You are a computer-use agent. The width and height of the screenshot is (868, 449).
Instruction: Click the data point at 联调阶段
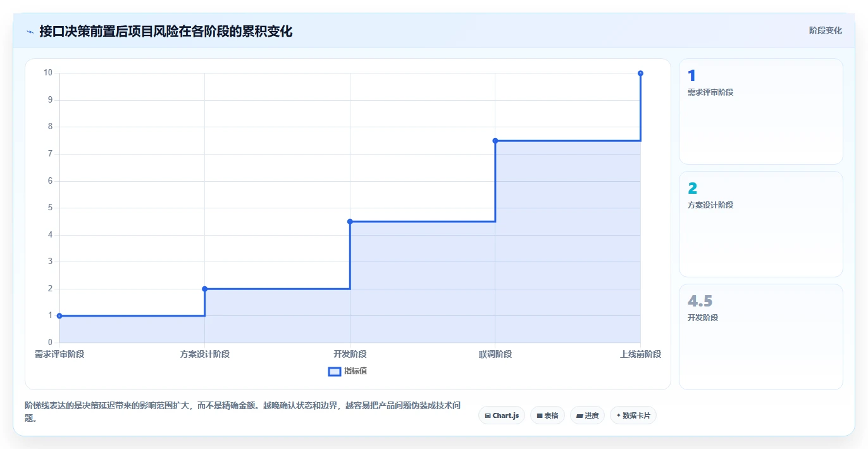point(495,141)
